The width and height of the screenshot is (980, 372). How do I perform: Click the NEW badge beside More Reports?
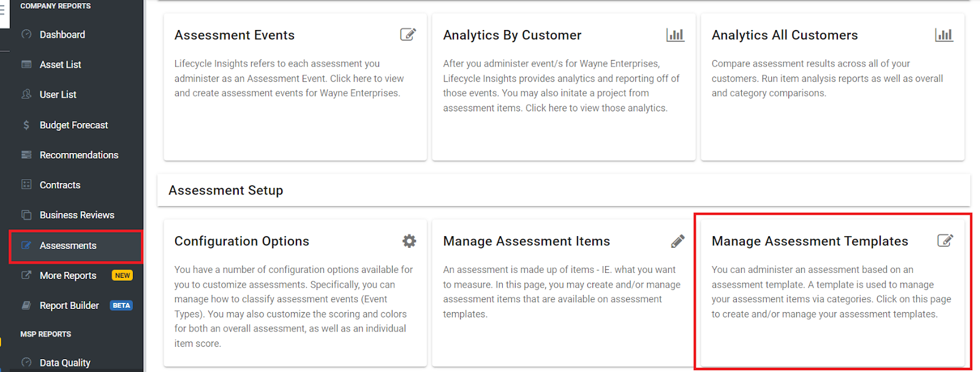(x=122, y=275)
